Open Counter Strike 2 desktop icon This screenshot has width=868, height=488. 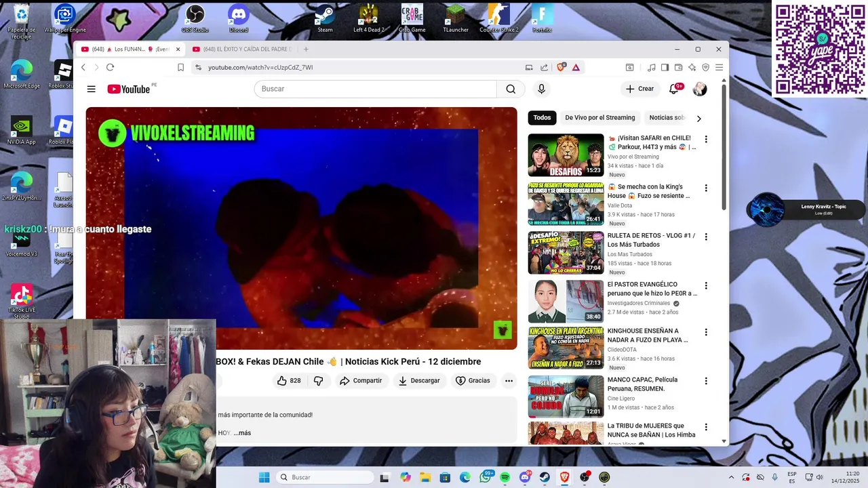pos(499,18)
